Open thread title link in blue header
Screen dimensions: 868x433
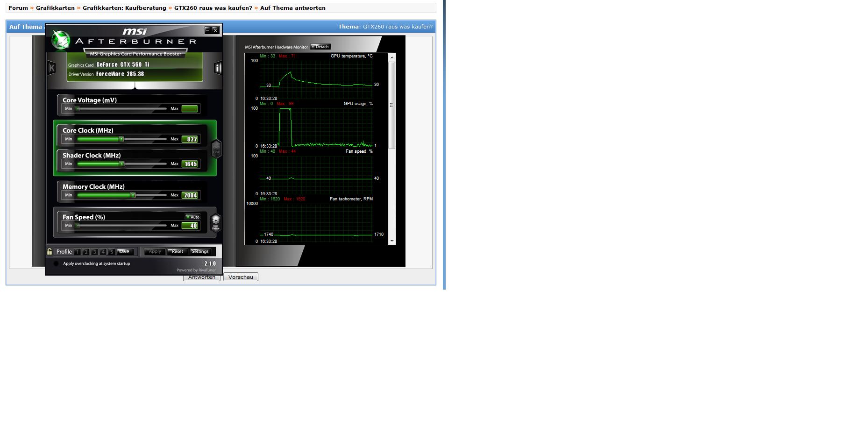click(398, 27)
